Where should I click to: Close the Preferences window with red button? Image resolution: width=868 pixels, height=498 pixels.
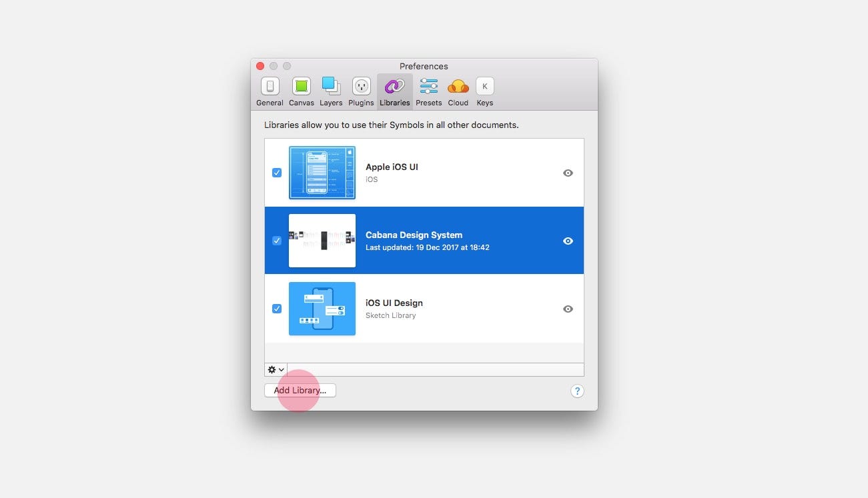pyautogui.click(x=260, y=66)
